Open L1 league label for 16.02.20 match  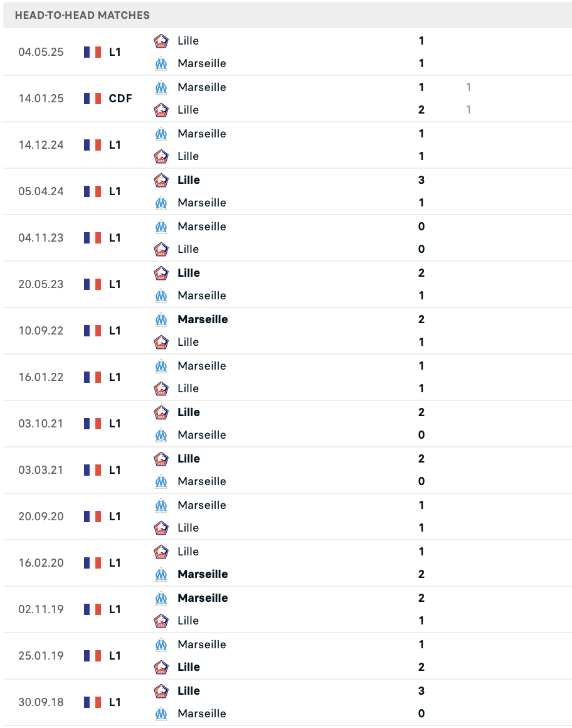pos(115,563)
